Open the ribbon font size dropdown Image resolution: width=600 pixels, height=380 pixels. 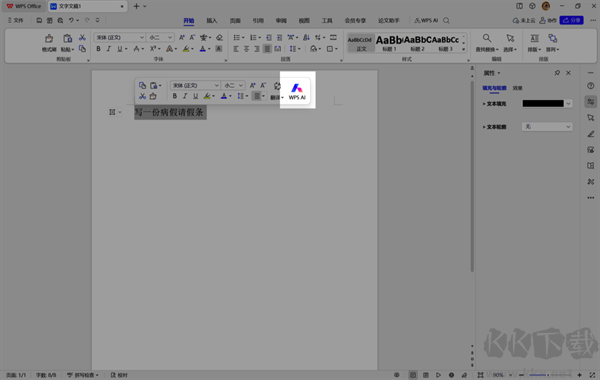point(170,38)
